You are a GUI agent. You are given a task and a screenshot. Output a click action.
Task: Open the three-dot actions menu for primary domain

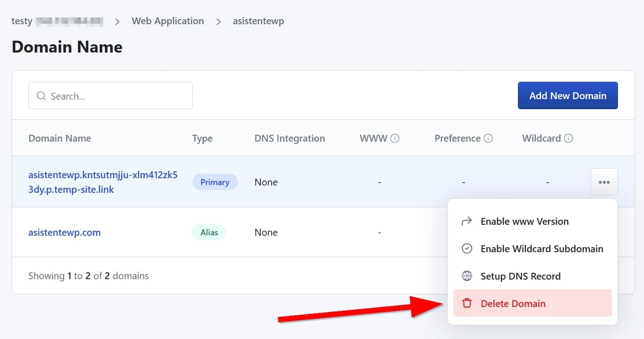(x=604, y=182)
